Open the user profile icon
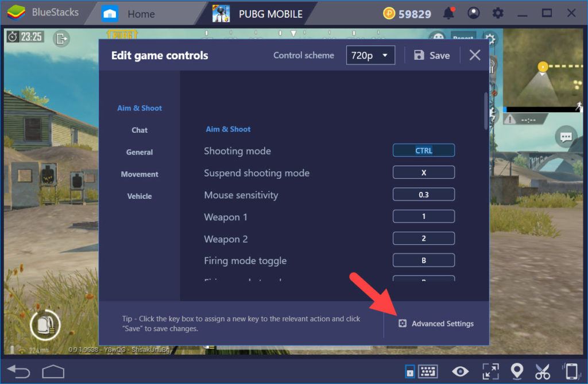The height and width of the screenshot is (384, 588). pyautogui.click(x=473, y=12)
